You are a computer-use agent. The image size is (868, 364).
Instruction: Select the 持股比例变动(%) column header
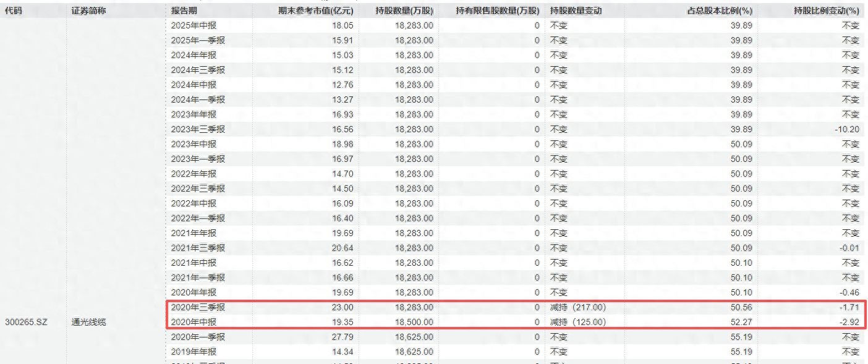[x=826, y=11]
